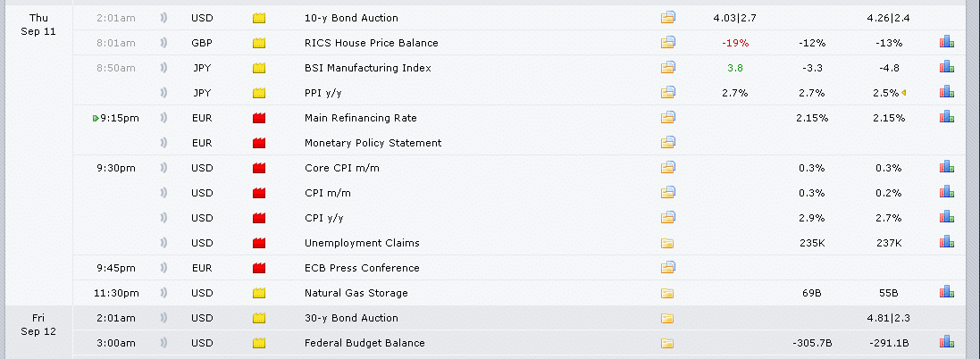Viewport: 980px width, 359px height.
Task: Open detail folder for Unemployment Claims
Action: [x=668, y=242]
